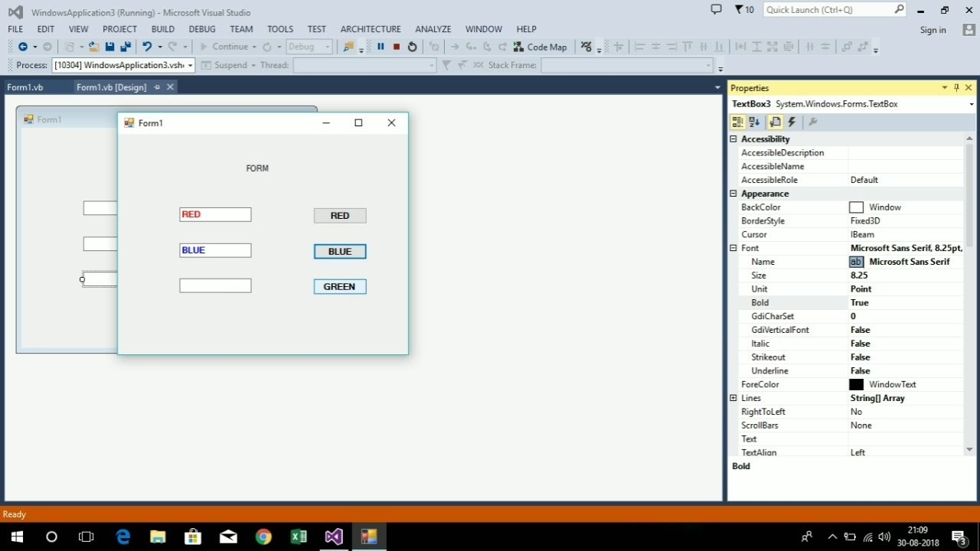Image resolution: width=980 pixels, height=551 pixels.
Task: Click the Save All icon
Action: (125, 47)
